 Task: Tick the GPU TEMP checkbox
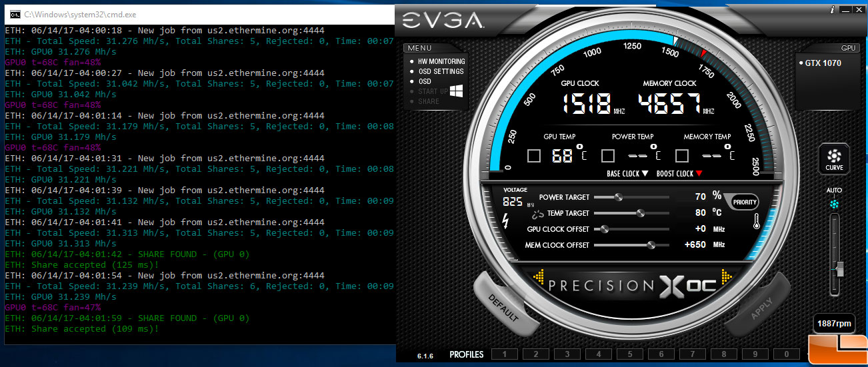tap(533, 156)
